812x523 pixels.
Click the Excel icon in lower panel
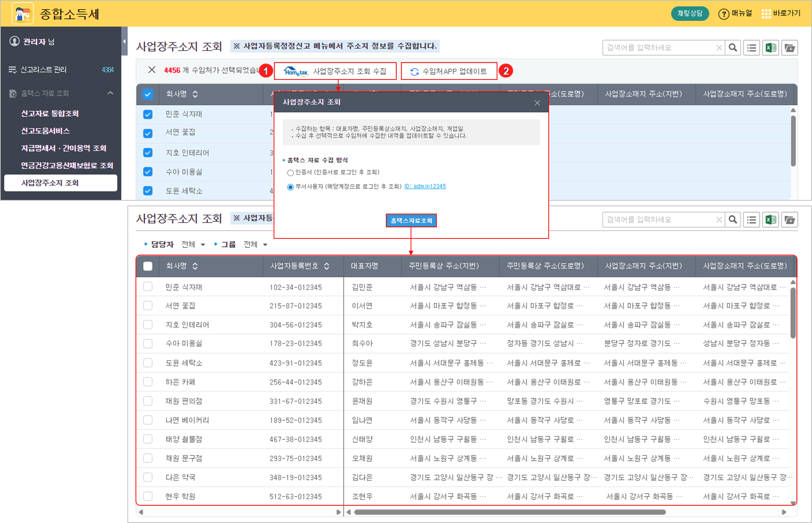tap(771, 220)
